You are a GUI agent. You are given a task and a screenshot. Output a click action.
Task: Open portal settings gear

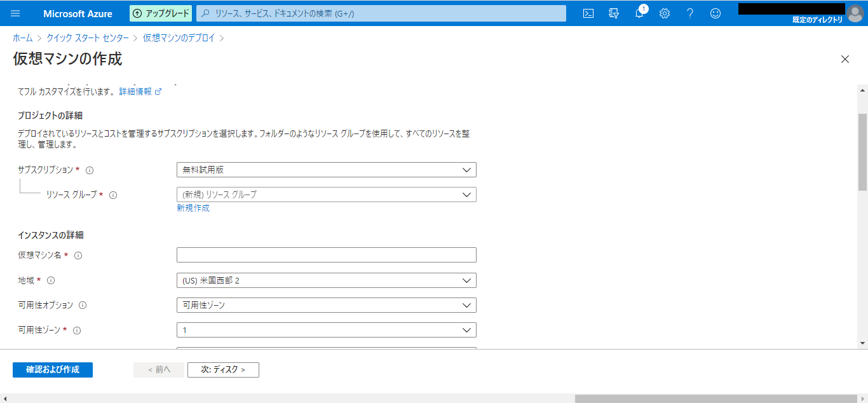click(x=665, y=13)
